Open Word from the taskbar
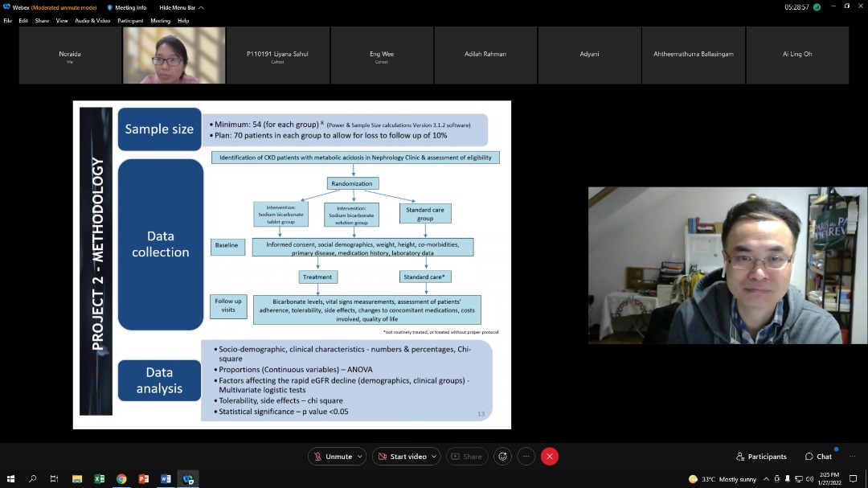This screenshot has width=868, height=488. coord(166,479)
